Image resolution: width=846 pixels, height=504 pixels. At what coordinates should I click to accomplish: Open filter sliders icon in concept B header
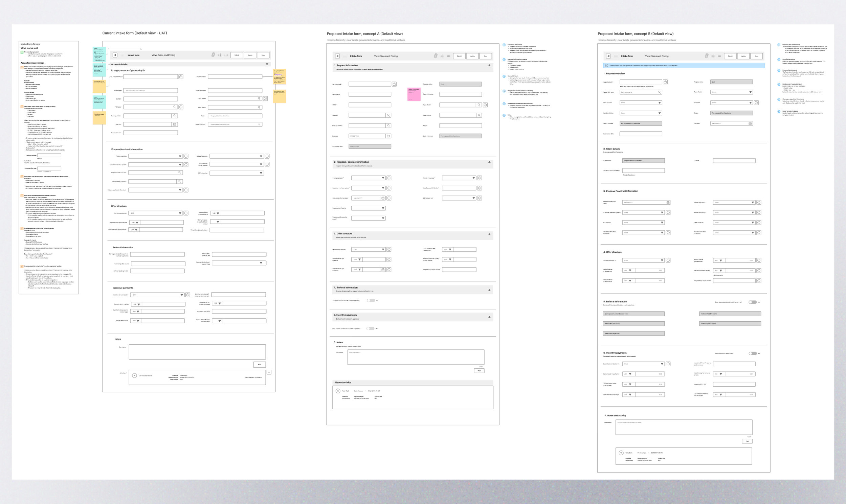coord(713,56)
